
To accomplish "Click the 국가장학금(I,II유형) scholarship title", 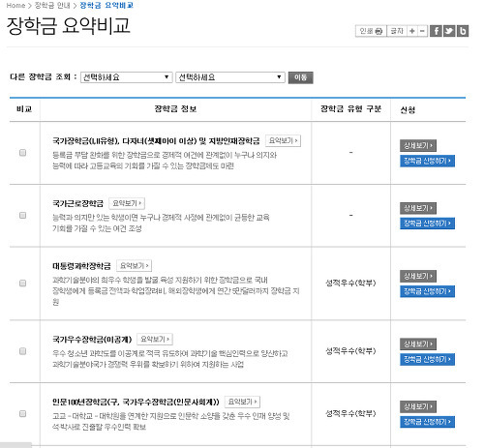I will [x=156, y=141].
